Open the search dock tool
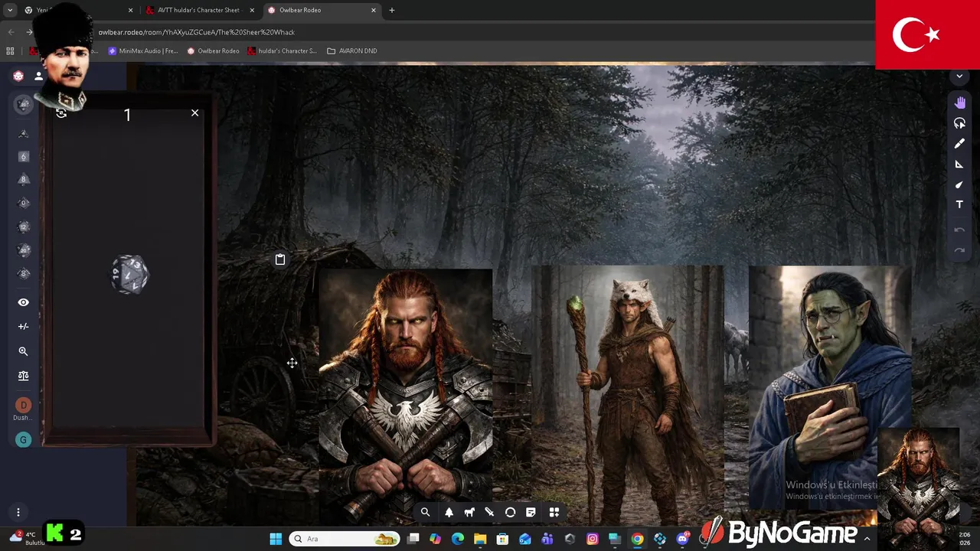Screen dimensions: 980x551 pos(426,513)
